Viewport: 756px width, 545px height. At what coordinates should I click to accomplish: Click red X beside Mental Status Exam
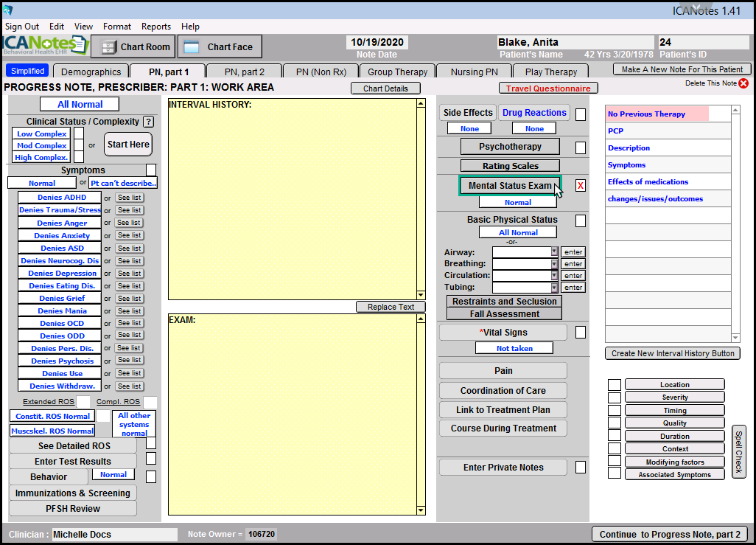point(581,186)
